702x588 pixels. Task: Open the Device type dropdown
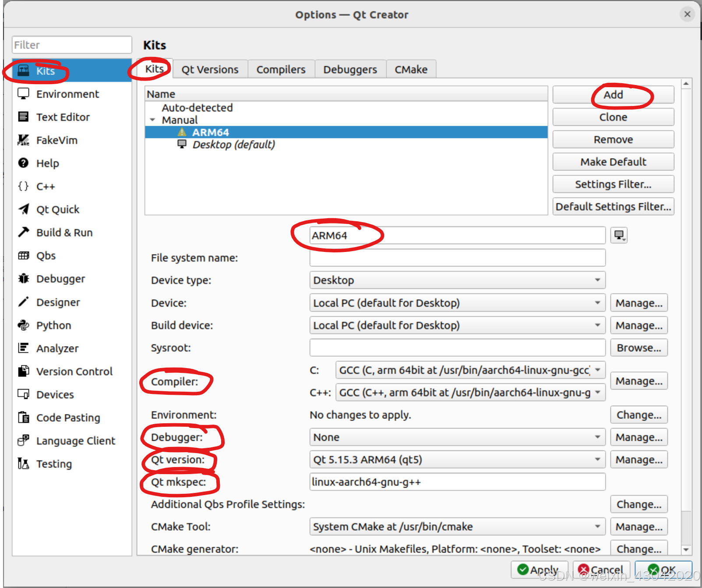tap(457, 280)
